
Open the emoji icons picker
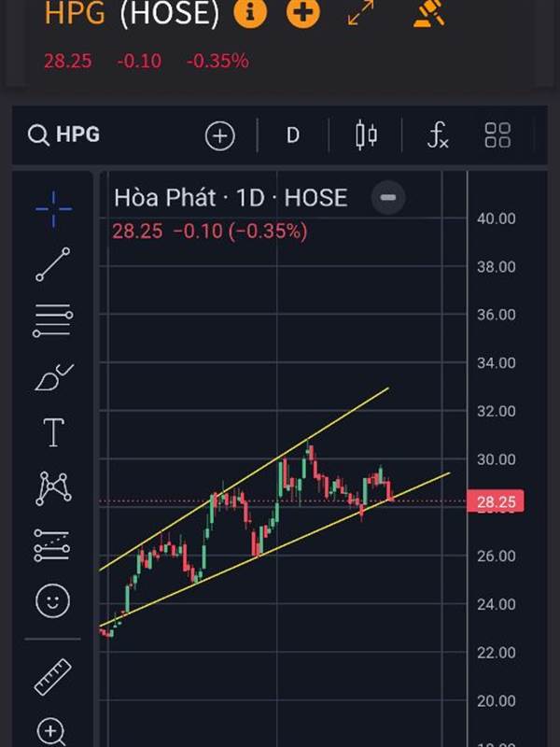tap(53, 600)
